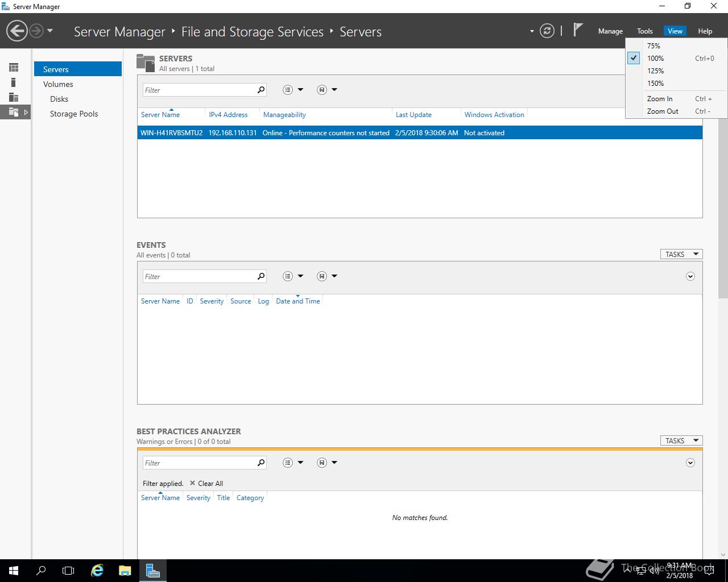Open taskbar Search icon
This screenshot has width=728, height=582.
41,571
